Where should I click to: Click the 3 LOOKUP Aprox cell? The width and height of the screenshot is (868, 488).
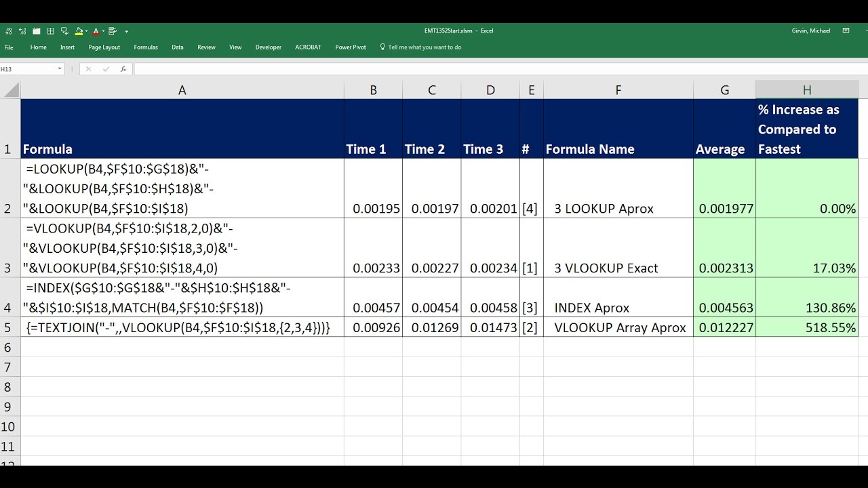(618, 188)
